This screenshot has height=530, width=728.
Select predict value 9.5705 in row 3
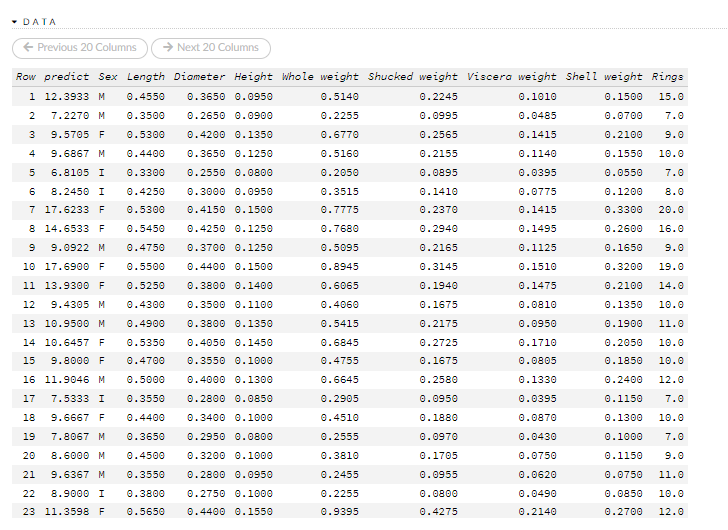70,135
